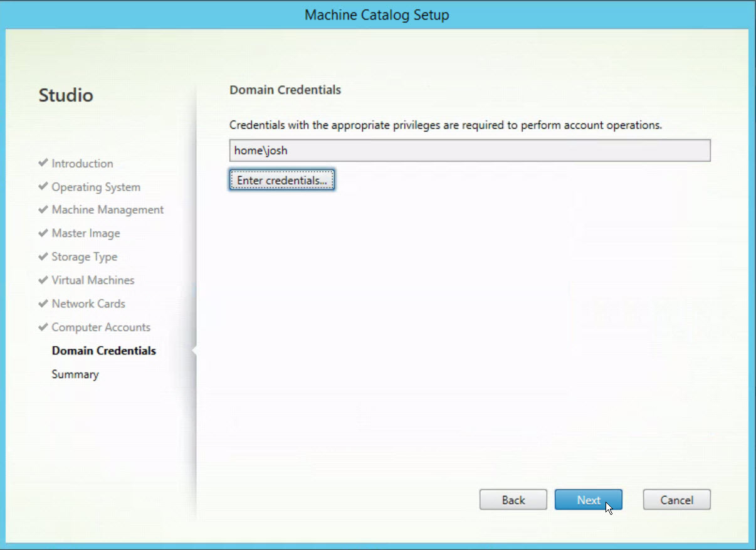Screen dimensions: 756x550
Task: Cancel the Machine Catalog Setup wizard
Action: tap(676, 500)
